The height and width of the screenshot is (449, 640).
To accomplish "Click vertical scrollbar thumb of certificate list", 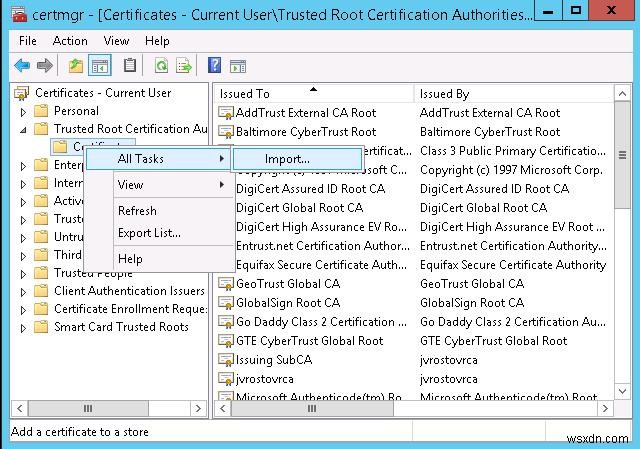I will (x=622, y=155).
